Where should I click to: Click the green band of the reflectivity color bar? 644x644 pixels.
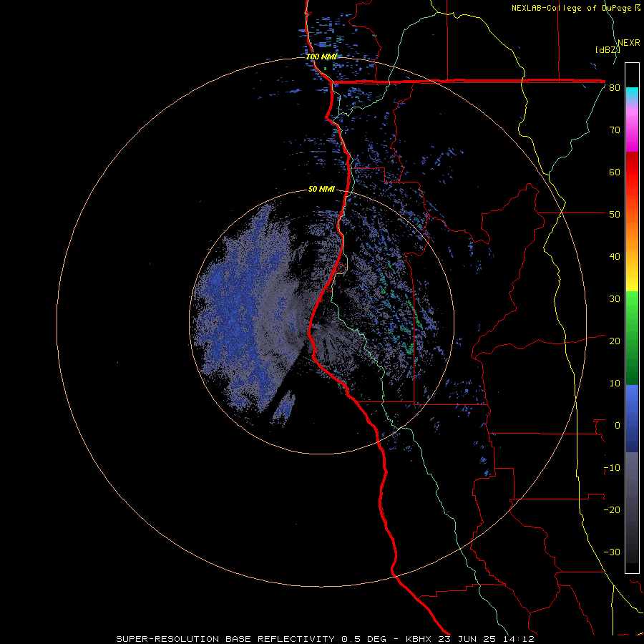[x=632, y=338]
